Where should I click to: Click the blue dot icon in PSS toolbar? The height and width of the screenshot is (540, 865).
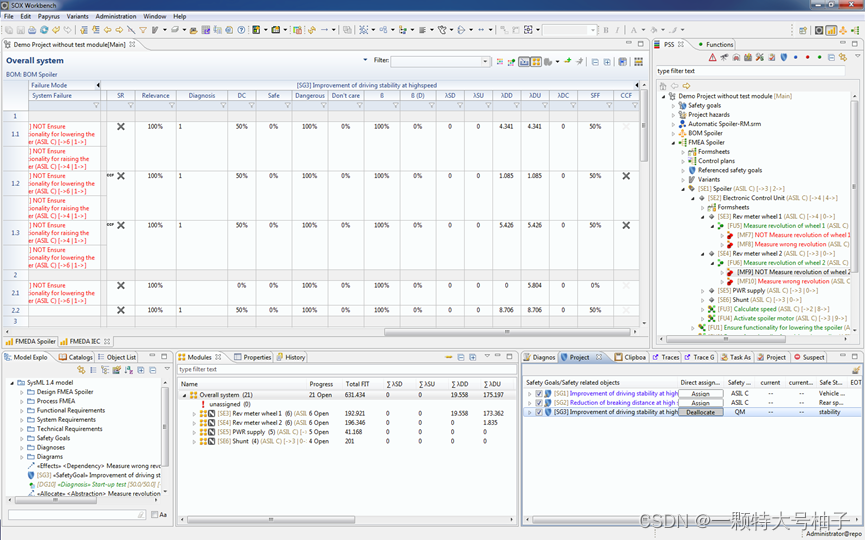(x=795, y=57)
